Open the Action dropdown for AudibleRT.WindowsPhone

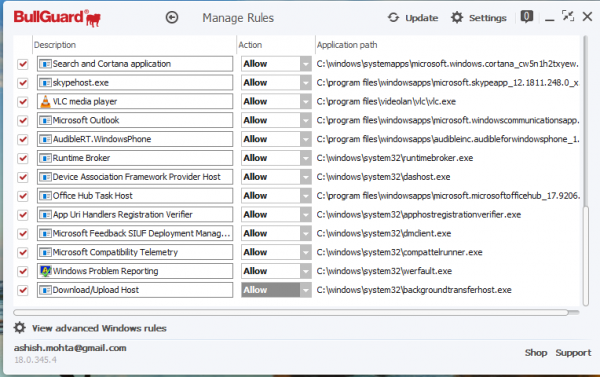(305, 139)
